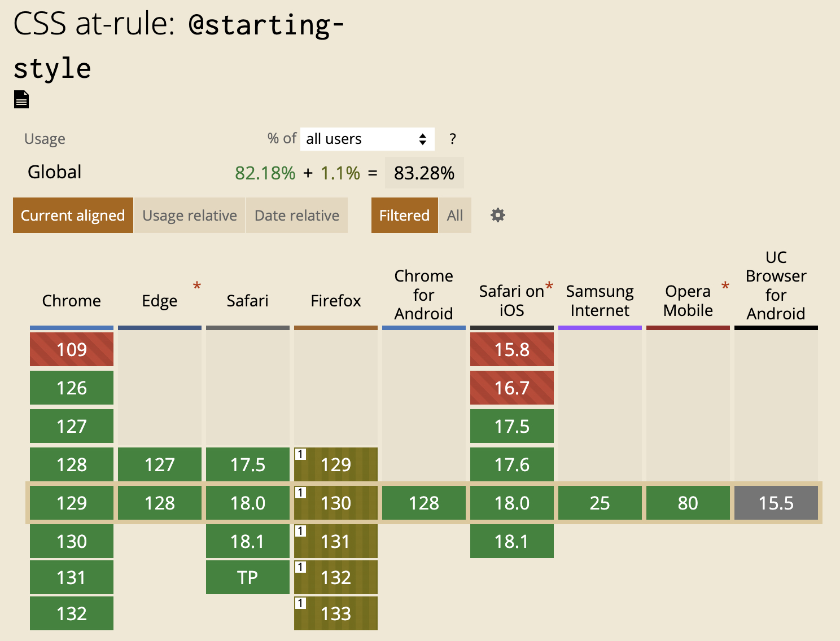Viewport: 840px width, 641px height.
Task: Open the 'all users' usage dropdown
Action: [x=367, y=139]
